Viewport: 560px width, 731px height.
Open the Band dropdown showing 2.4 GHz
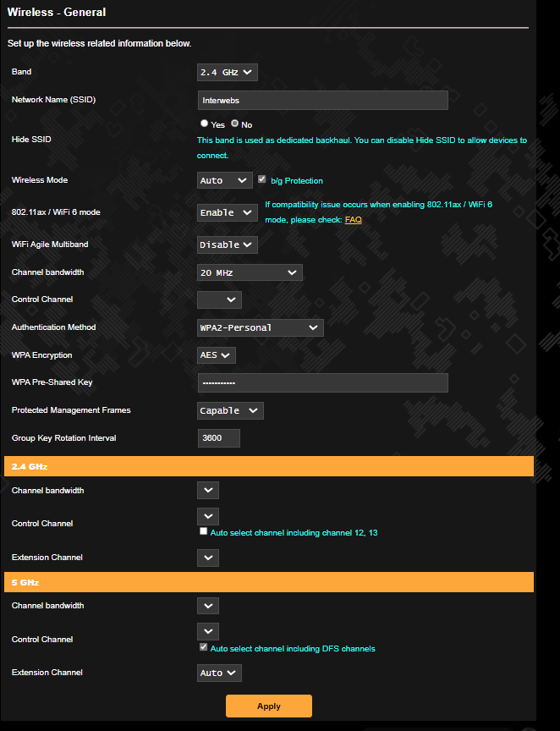227,72
